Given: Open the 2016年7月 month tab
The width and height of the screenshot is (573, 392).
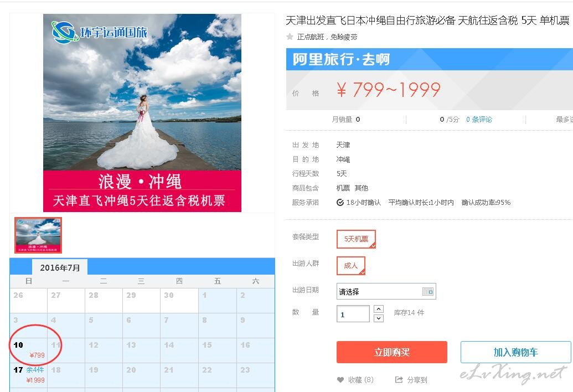Looking at the screenshot, I should [60, 267].
